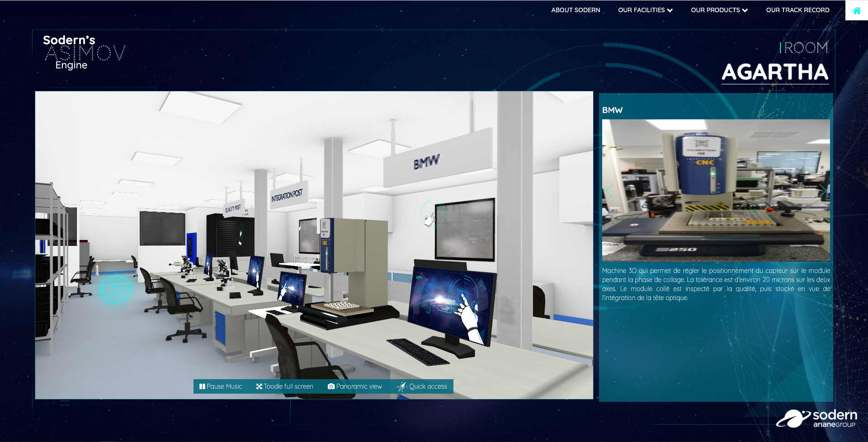Click the Sodern ArianeGroup logo

click(x=816, y=418)
